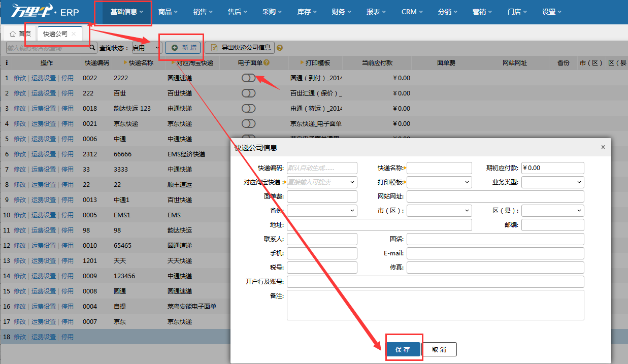Click 停用 link for 天天 row

tap(68, 261)
